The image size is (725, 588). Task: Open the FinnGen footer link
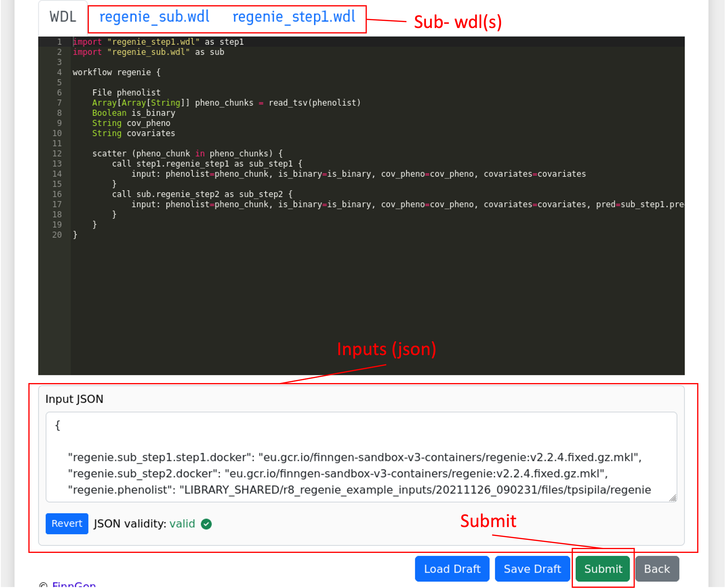point(74,585)
